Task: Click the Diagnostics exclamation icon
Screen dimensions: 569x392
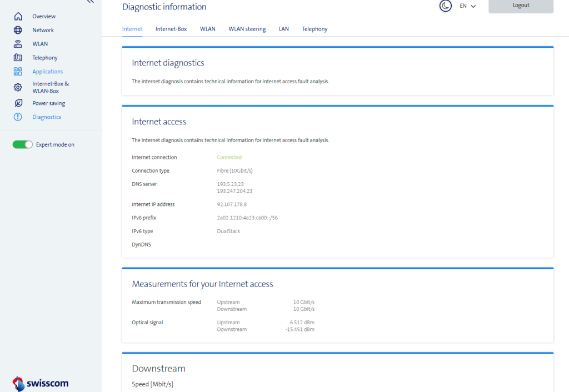Action: tap(18, 117)
